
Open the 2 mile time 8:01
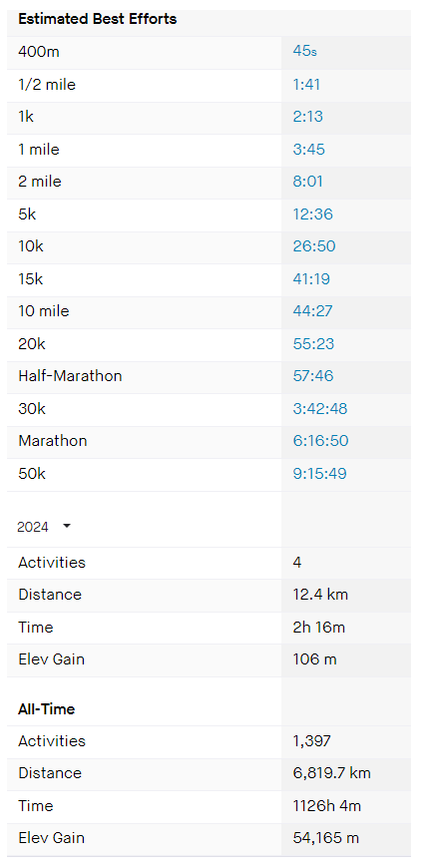pos(308,182)
